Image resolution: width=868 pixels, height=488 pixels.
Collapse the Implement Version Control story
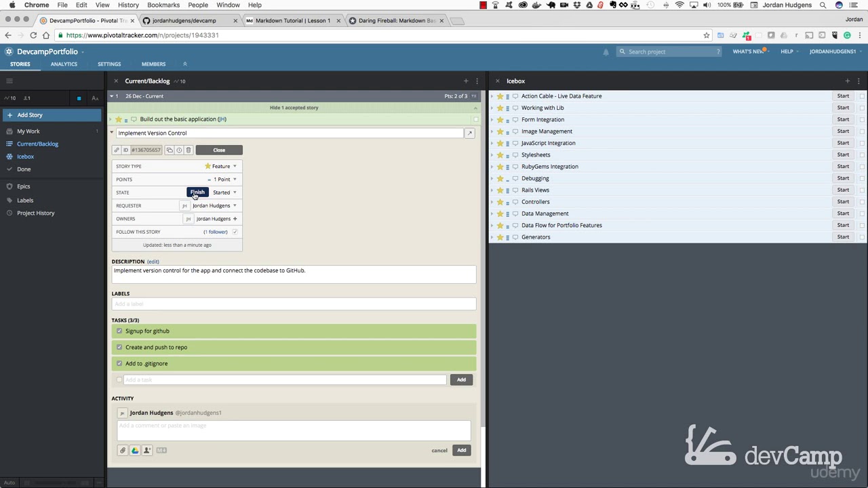[112, 133]
